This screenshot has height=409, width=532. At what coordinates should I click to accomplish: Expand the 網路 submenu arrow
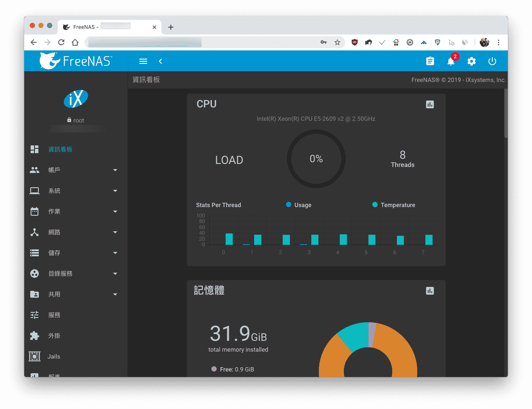pyautogui.click(x=115, y=232)
